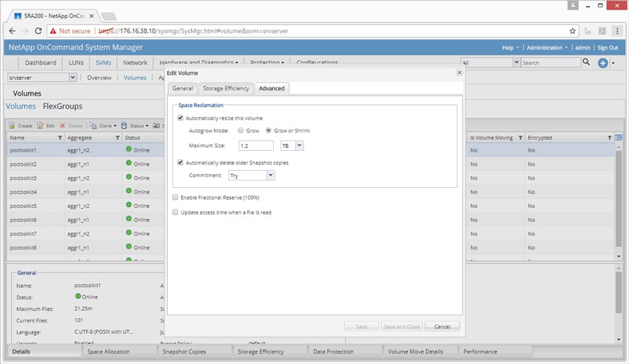Open the Chrome three-dot menu
Image resolution: width=629 pixels, height=364 pixels.
point(617,31)
